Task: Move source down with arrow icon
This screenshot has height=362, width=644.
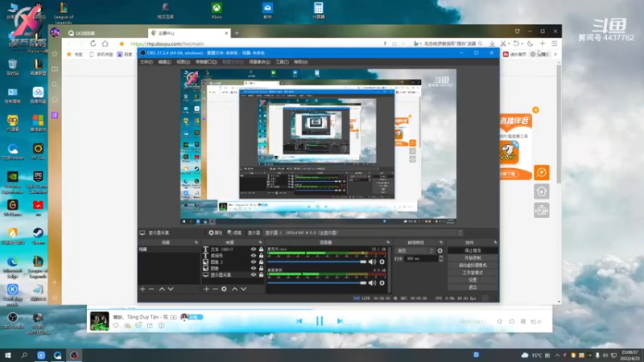Action: pyautogui.click(x=244, y=289)
